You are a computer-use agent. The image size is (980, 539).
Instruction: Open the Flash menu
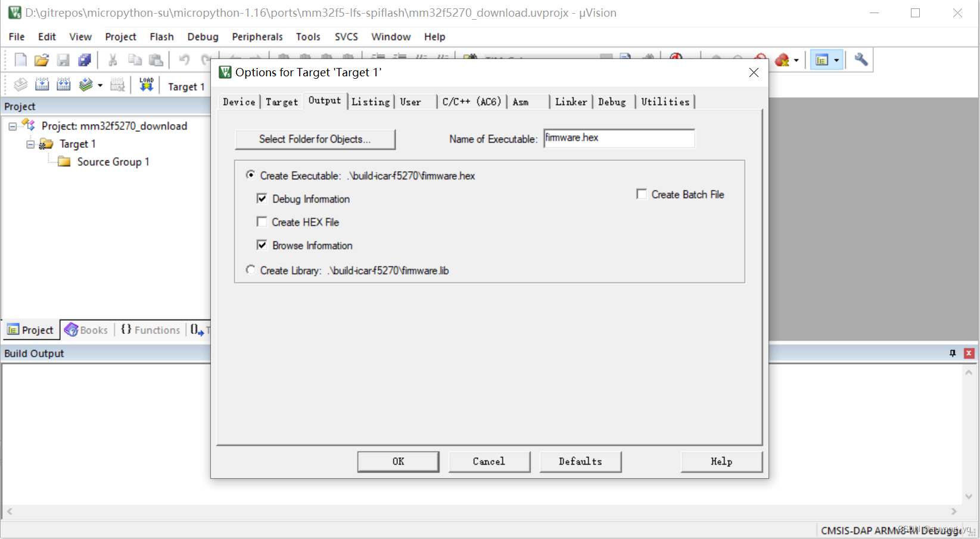tap(162, 37)
